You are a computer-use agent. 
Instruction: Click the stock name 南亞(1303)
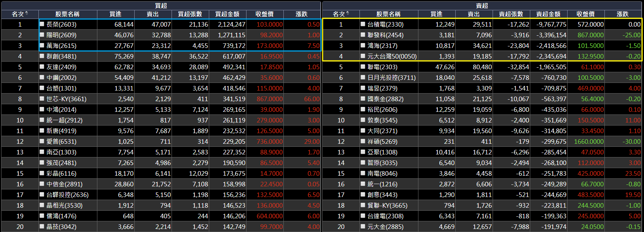[61, 152]
